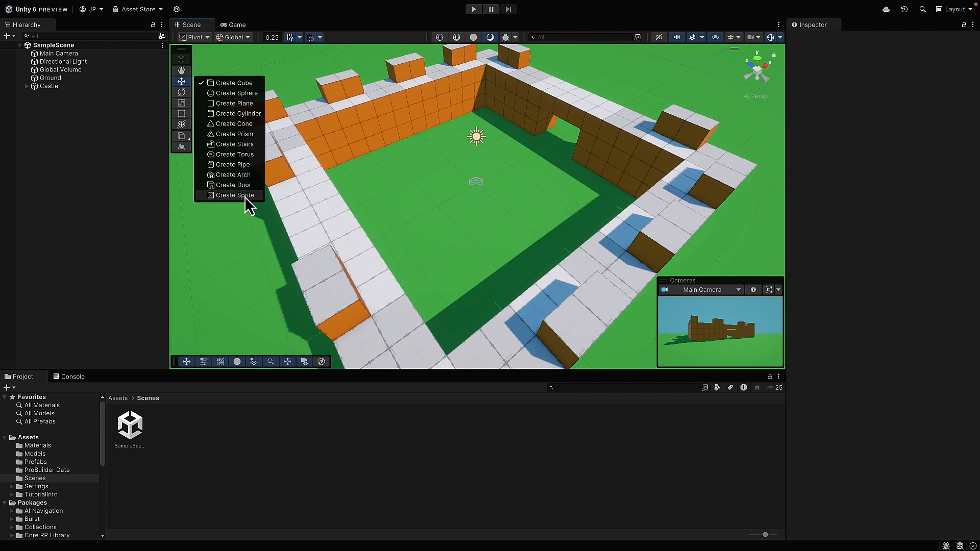The height and width of the screenshot is (551, 980).
Task: Select the Hand tool in the scene toolbar
Action: click(181, 70)
